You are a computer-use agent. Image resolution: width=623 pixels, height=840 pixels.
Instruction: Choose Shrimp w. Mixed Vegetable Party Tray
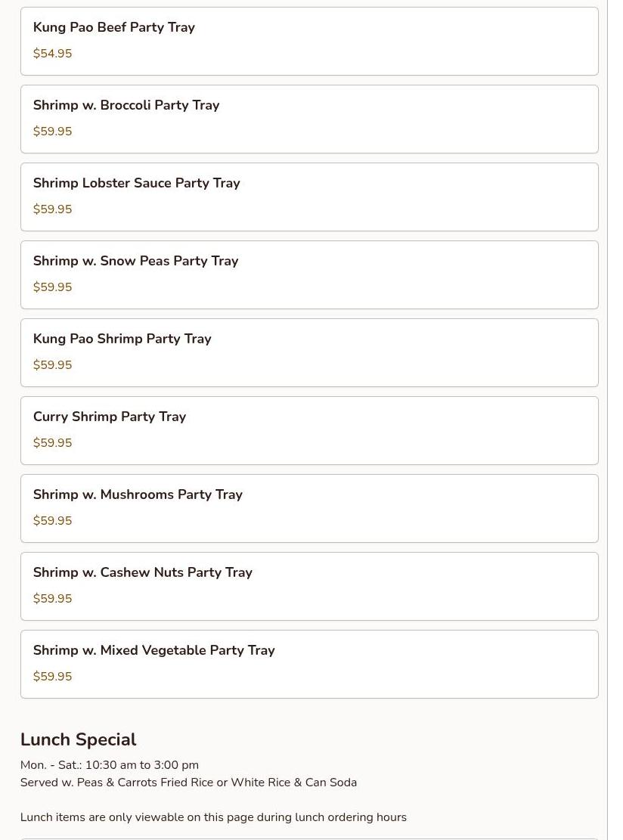coord(153,650)
